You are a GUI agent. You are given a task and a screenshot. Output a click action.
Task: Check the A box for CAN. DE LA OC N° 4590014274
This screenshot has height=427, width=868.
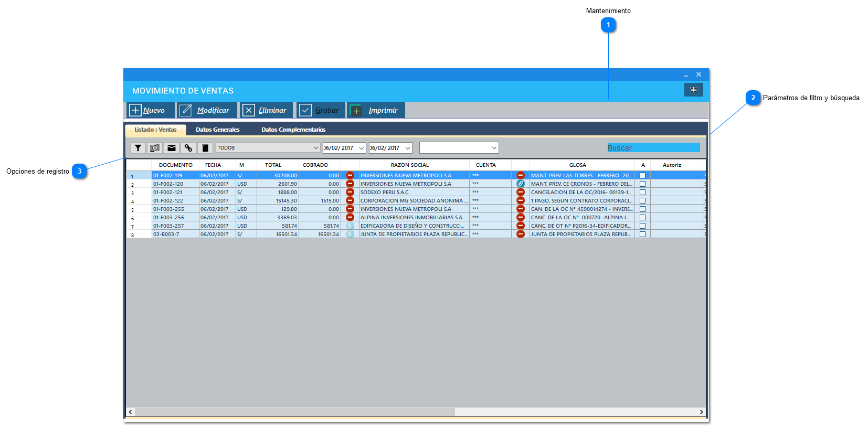point(642,209)
